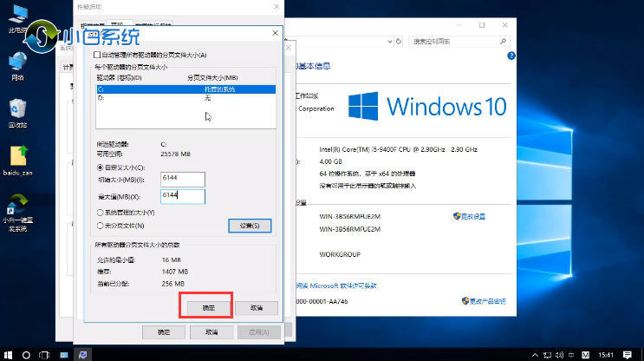Open Cortana search circle on taskbar
Screen dimensions: 644x361
26,355
